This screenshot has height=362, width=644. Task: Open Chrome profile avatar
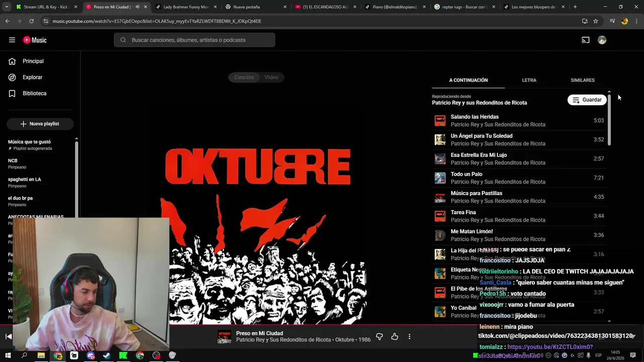(x=624, y=21)
